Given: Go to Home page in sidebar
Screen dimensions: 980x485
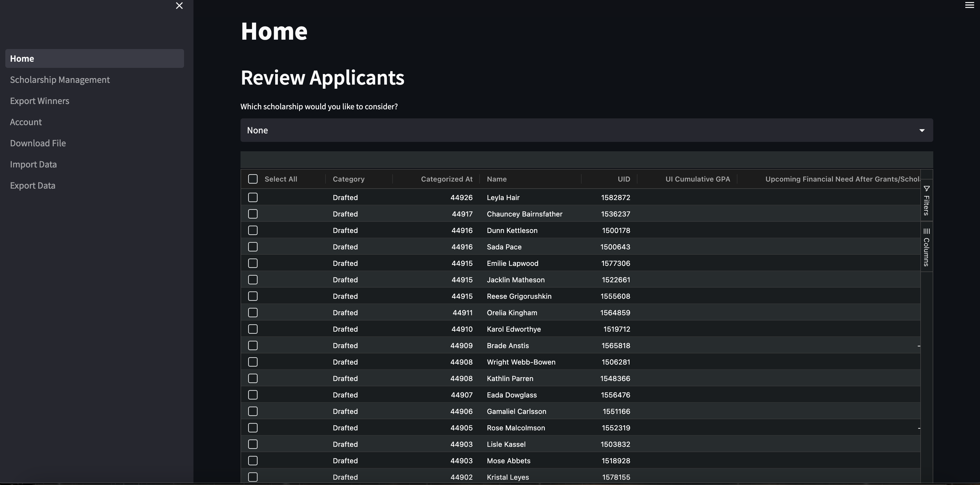Looking at the screenshot, I should click(x=95, y=58).
